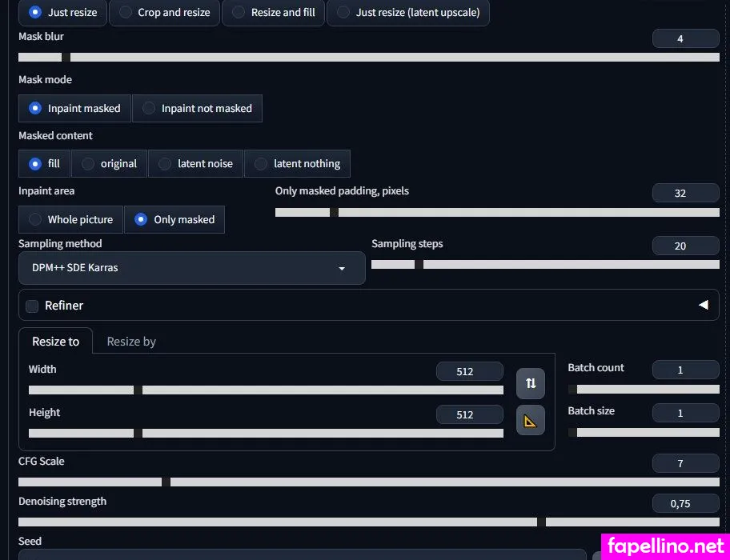Choose Inpaint not masked mode
730x560 pixels.
198,108
